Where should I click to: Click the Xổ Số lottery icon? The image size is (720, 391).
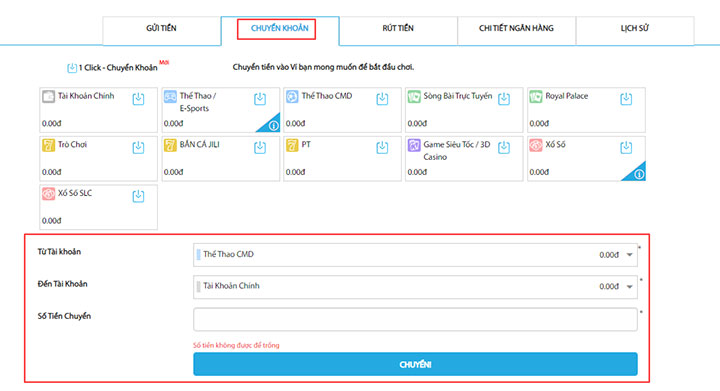tap(536, 145)
